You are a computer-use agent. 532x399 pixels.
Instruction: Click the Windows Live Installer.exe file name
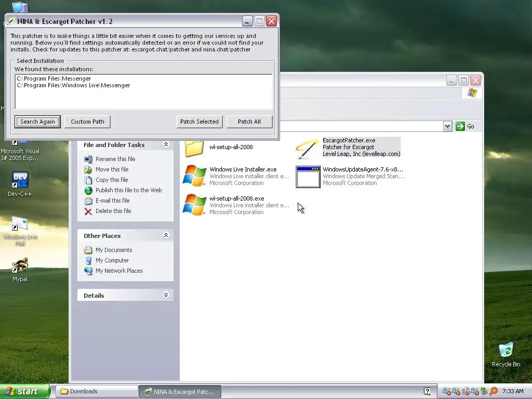click(x=243, y=169)
